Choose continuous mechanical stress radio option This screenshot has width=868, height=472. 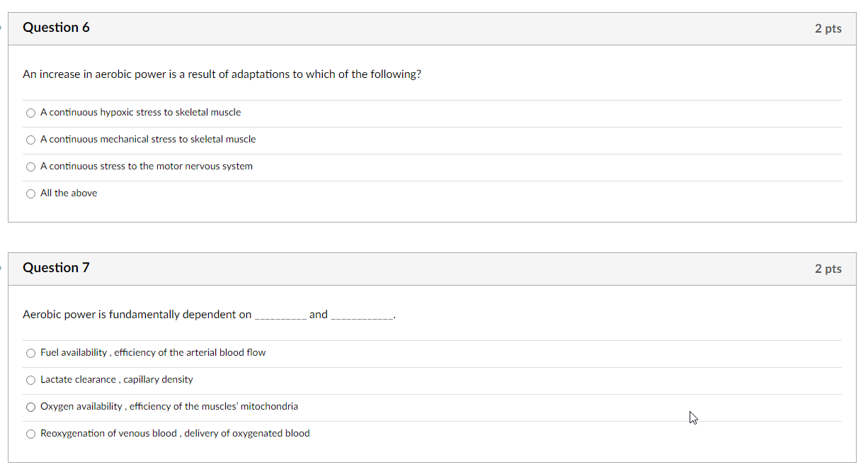pos(30,140)
